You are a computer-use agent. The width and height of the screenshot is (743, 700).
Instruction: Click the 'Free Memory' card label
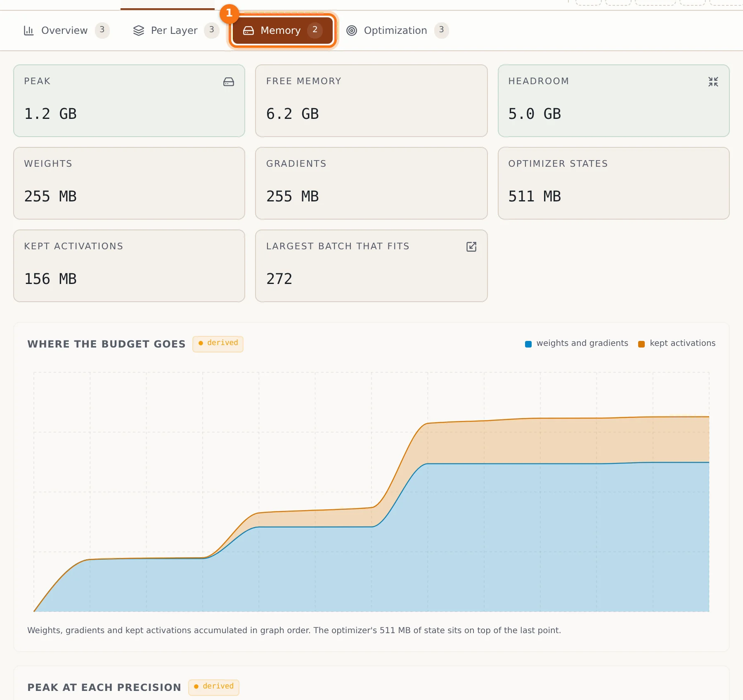tap(304, 81)
